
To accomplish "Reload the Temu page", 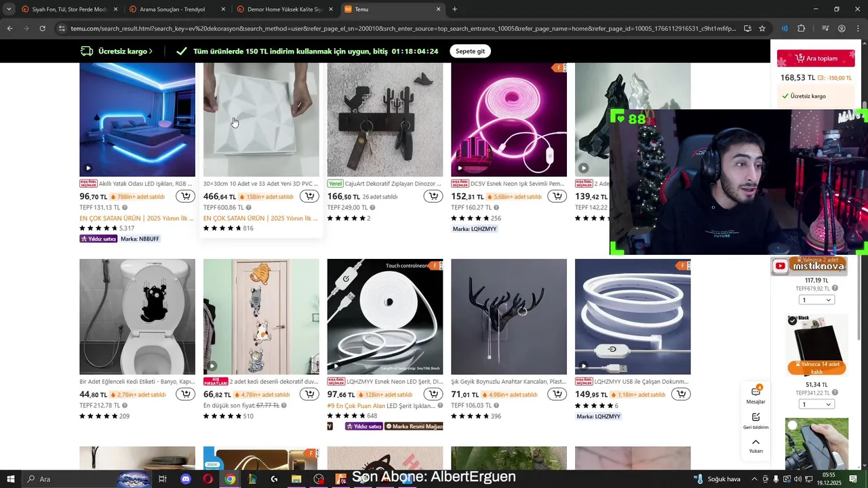I will tap(42, 28).
